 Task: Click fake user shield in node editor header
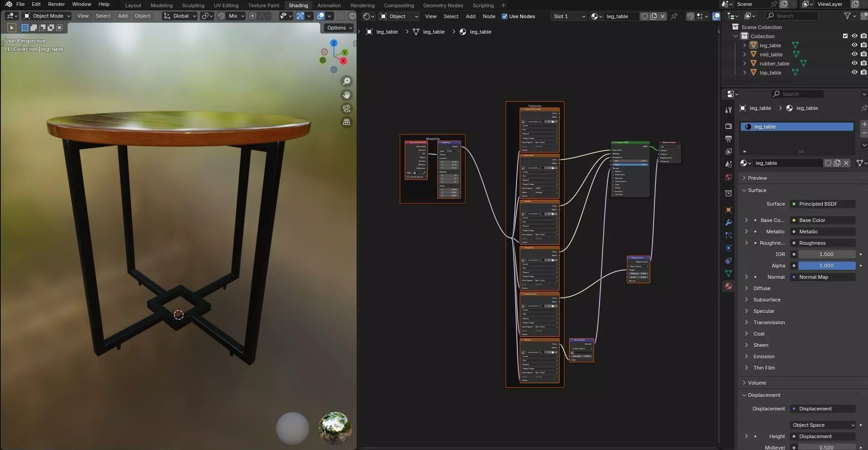click(x=644, y=16)
